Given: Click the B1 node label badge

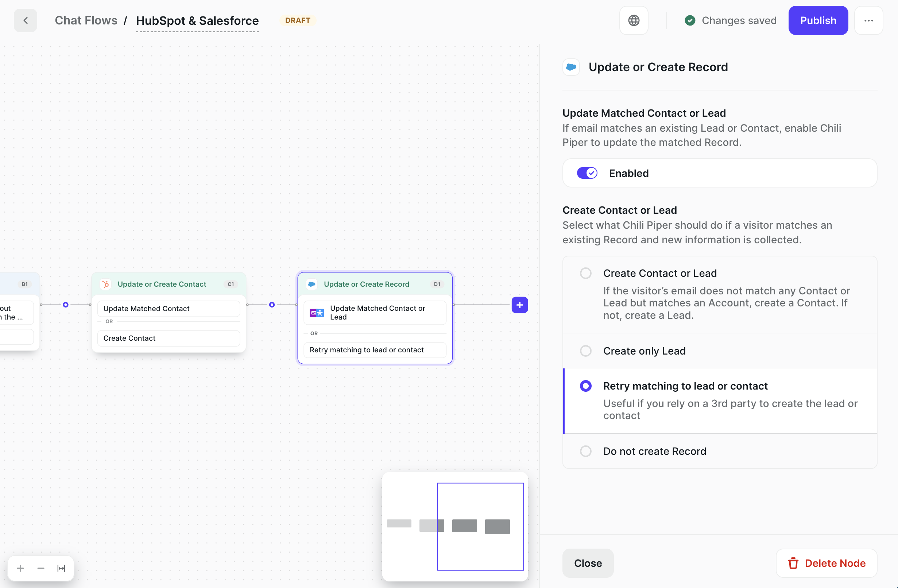Looking at the screenshot, I should point(24,284).
